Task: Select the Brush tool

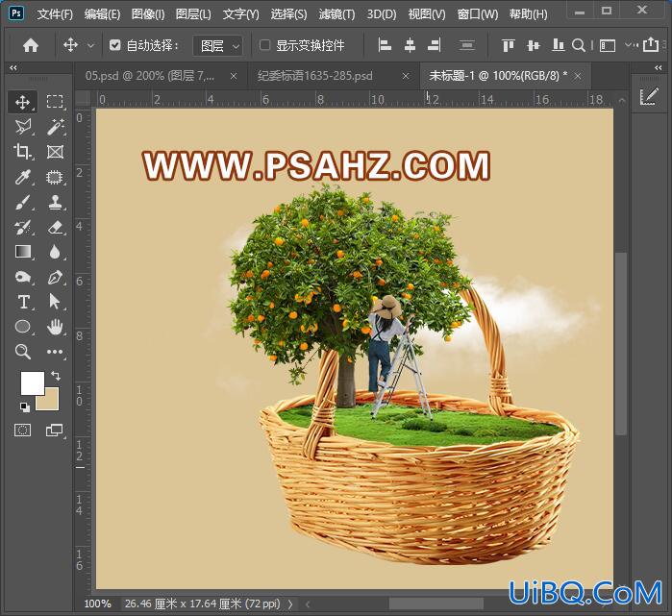Action: [22, 202]
